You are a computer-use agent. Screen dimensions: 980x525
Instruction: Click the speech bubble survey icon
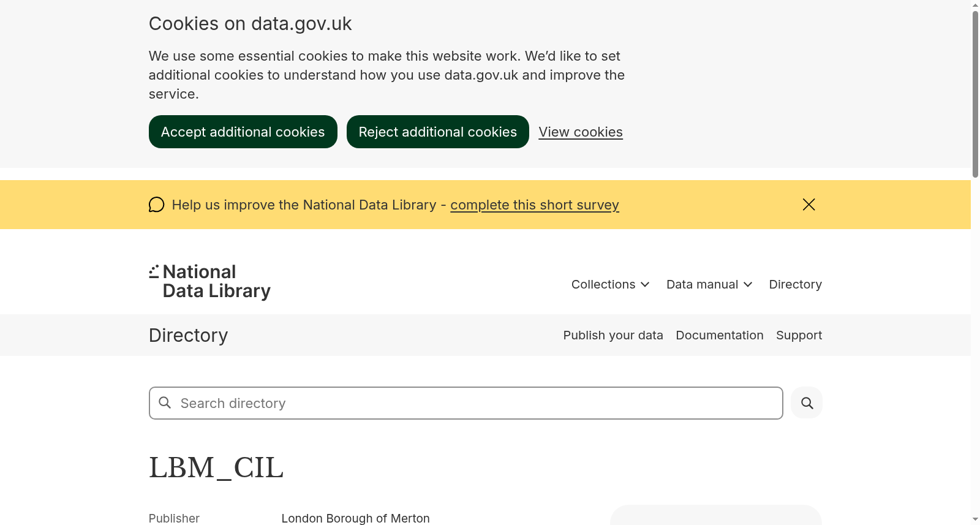pyautogui.click(x=157, y=205)
